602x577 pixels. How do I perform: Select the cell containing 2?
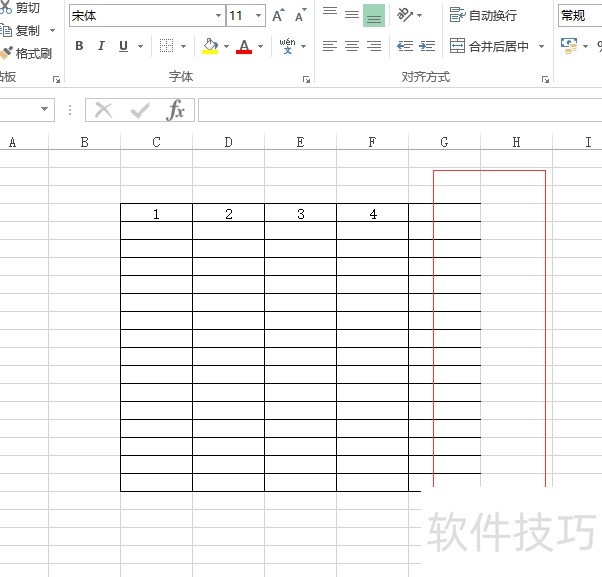click(x=228, y=213)
